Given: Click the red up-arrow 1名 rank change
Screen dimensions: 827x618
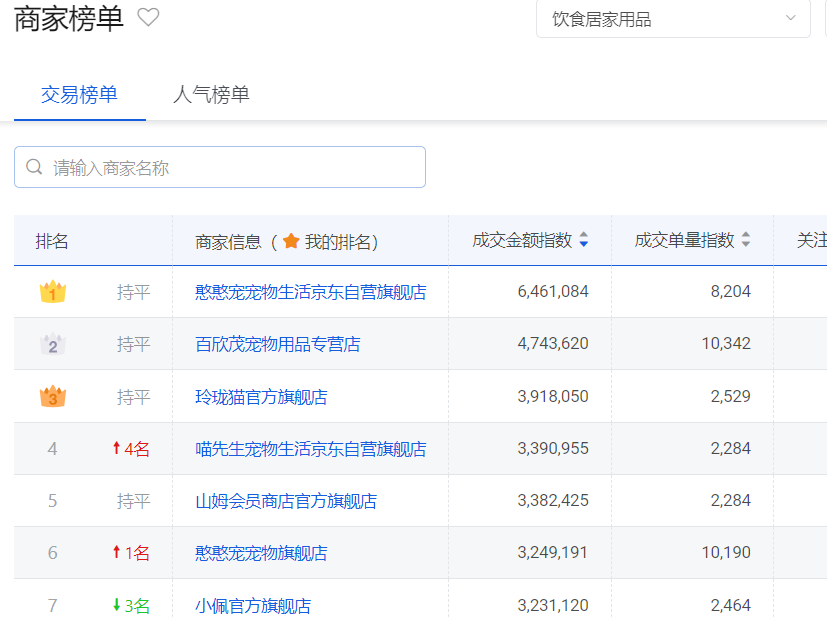Looking at the screenshot, I should tap(131, 553).
